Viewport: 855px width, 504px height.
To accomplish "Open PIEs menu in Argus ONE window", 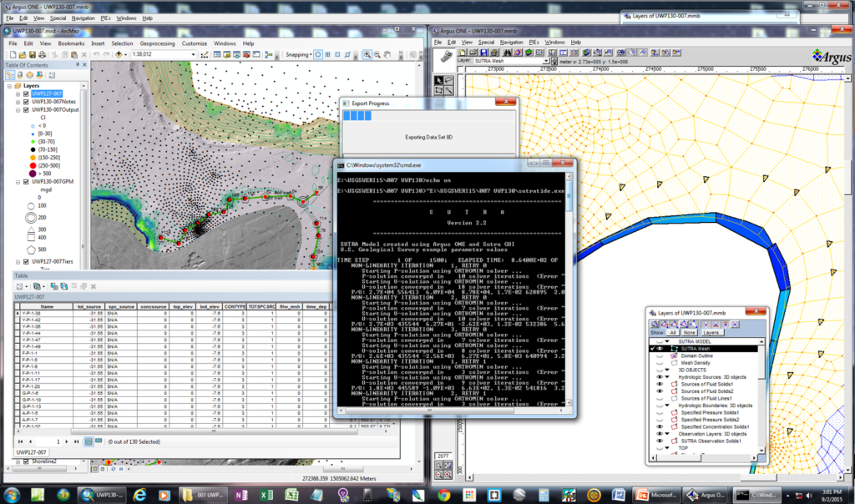I will click(534, 42).
